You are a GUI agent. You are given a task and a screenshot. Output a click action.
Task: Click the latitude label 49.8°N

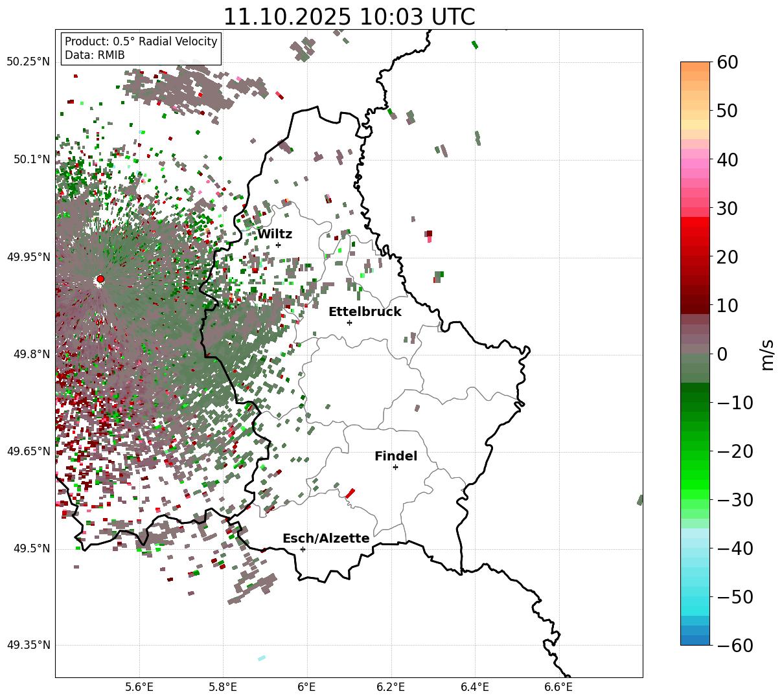point(31,354)
